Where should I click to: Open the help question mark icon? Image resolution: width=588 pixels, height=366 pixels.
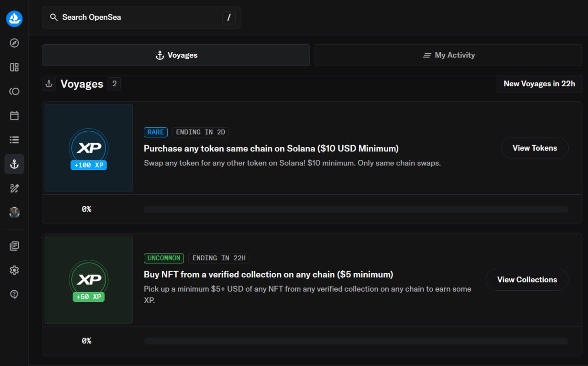[14, 294]
